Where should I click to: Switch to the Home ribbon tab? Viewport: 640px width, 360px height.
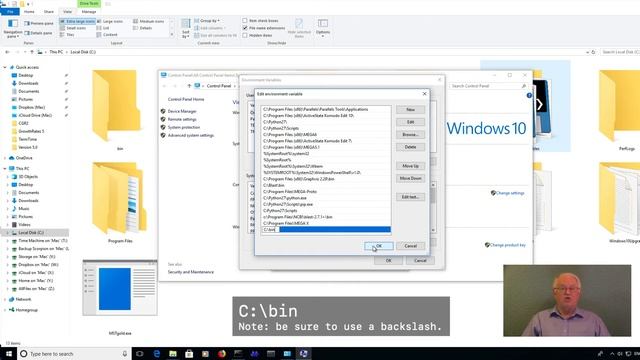coord(29,12)
